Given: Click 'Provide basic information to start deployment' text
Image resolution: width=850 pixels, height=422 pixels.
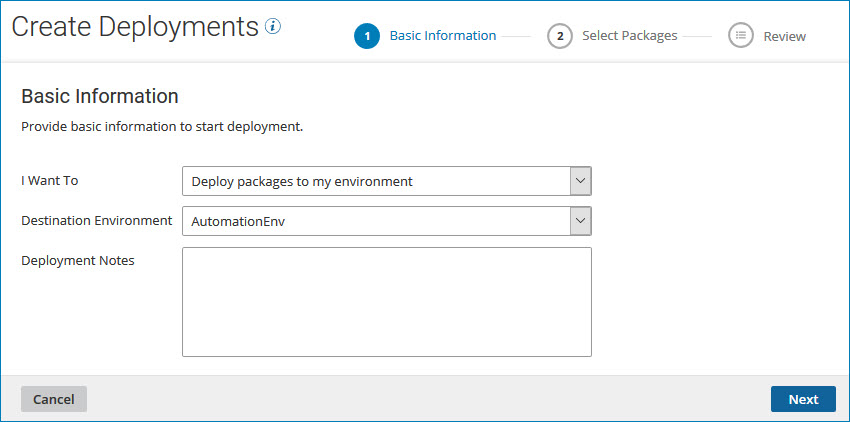Looking at the screenshot, I should (x=162, y=127).
